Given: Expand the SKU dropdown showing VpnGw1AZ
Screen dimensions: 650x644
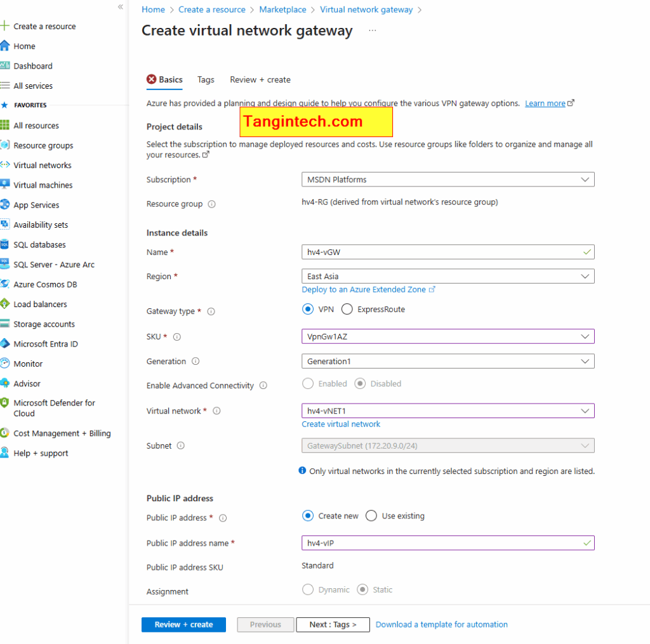Looking at the screenshot, I should [x=448, y=336].
